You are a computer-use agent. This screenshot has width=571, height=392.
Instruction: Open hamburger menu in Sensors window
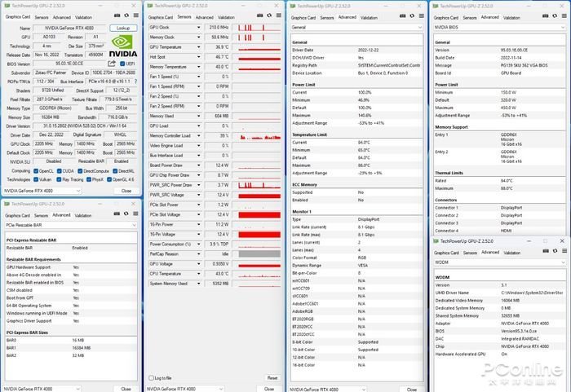pyautogui.click(x=279, y=15)
